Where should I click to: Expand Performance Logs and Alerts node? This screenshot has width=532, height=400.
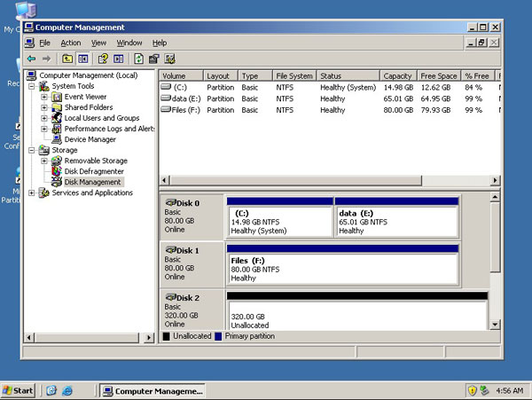pyautogui.click(x=44, y=129)
